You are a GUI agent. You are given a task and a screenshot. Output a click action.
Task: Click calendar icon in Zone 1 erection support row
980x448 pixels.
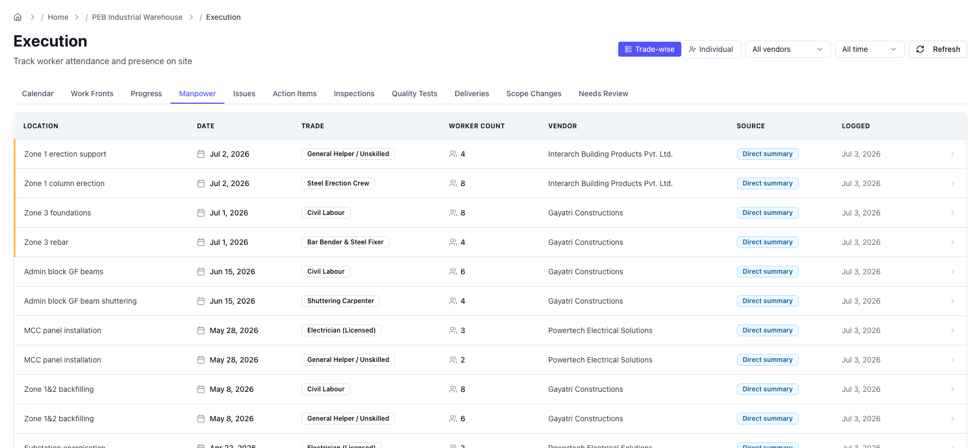(201, 154)
